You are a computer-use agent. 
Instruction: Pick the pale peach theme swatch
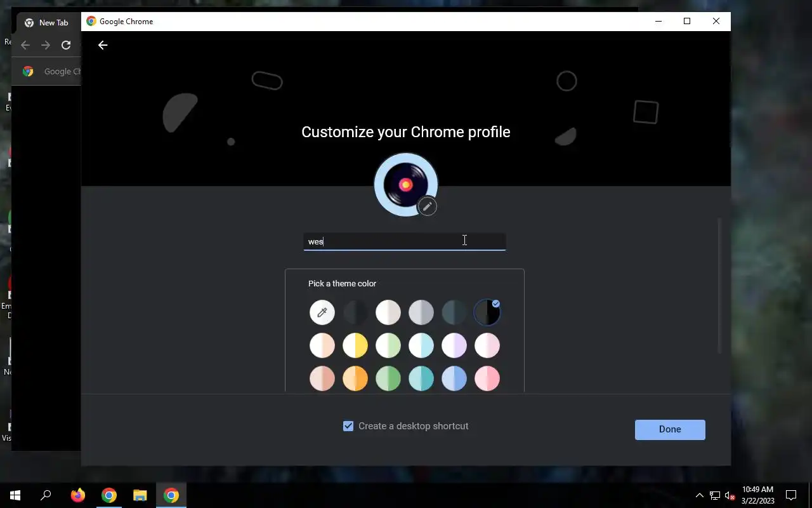click(322, 345)
